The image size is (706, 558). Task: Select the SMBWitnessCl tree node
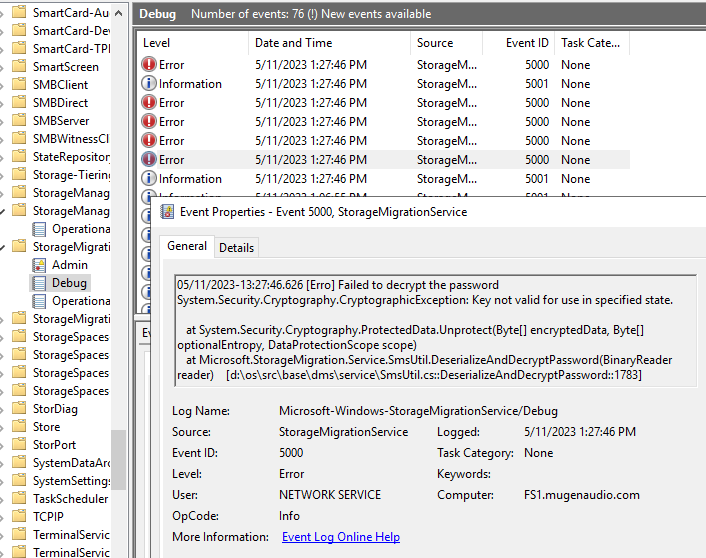click(71, 139)
